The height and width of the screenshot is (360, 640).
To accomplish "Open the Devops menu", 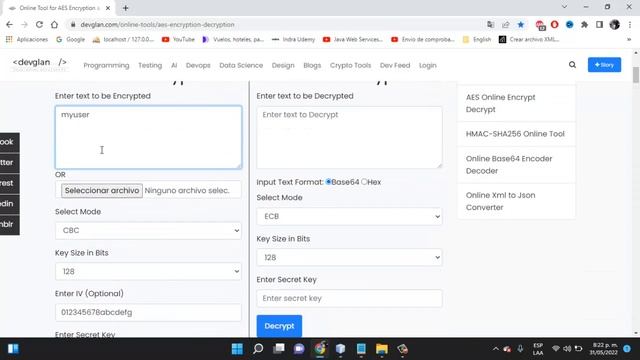I will [x=198, y=65].
